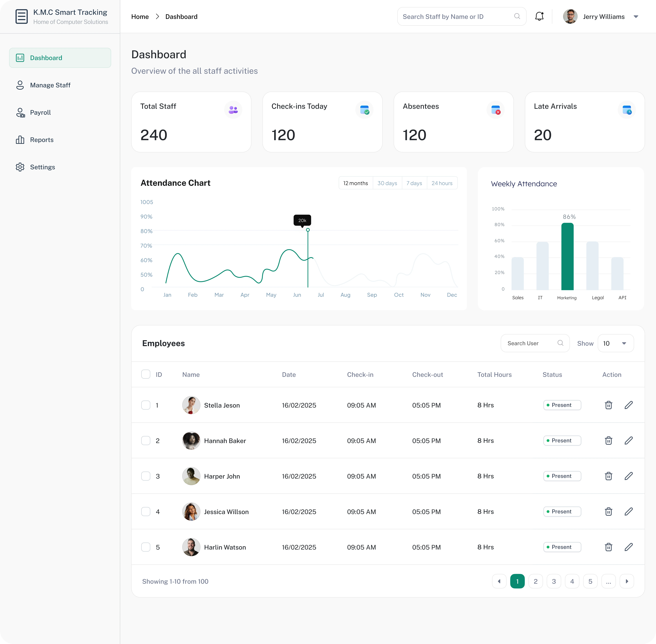656x644 pixels.
Task: Click the magnifier in staff search bar
Action: [517, 16]
